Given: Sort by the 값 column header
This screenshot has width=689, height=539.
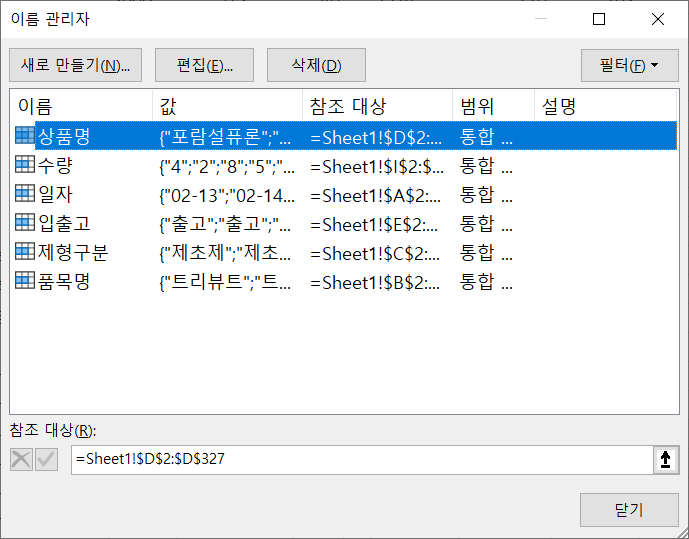Looking at the screenshot, I should click(228, 106).
